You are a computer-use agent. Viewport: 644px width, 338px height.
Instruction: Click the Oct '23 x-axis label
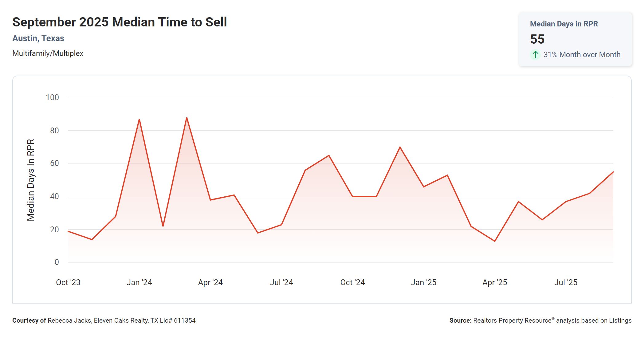pos(68,282)
